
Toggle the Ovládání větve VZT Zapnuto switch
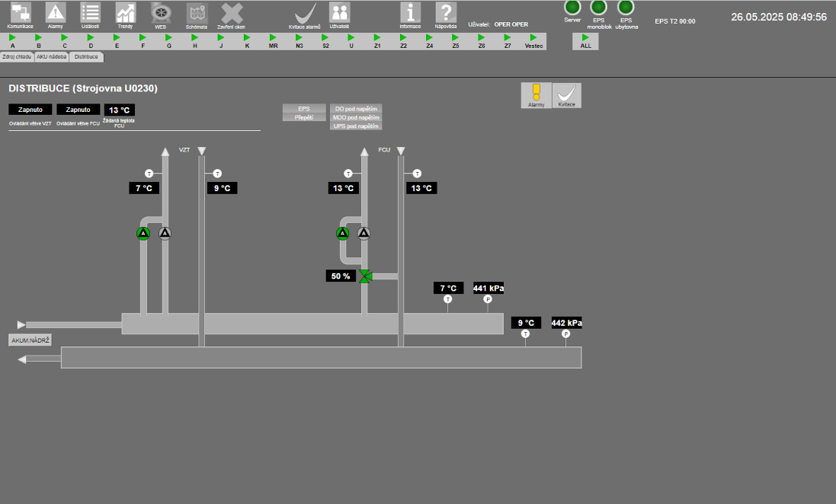point(30,110)
